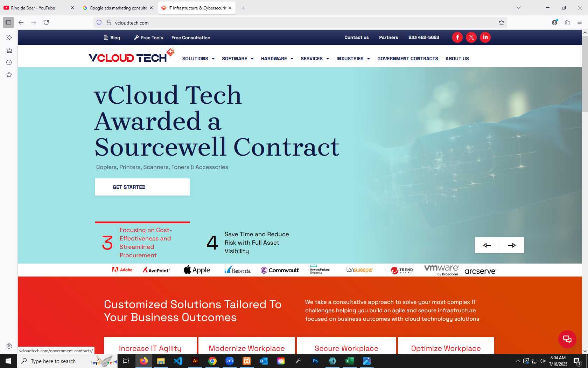
Task: Select slide 4 Full Asset Visibility indicator
Action: tap(248, 242)
